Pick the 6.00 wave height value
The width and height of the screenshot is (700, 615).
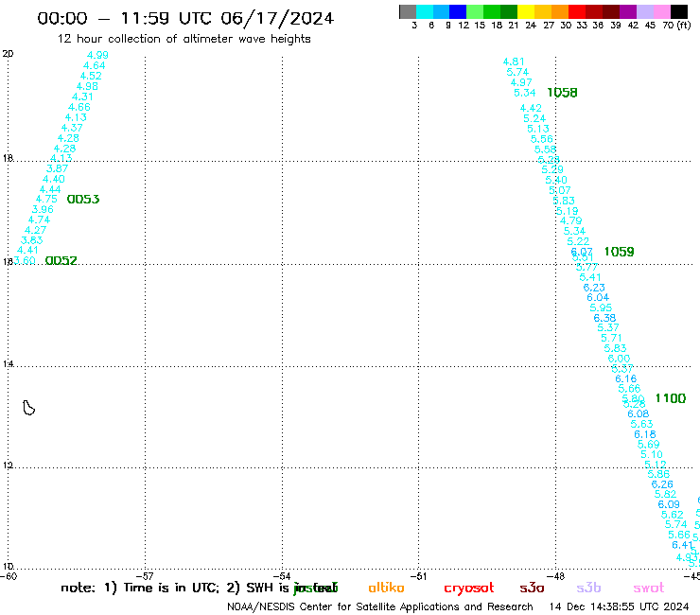619,359
